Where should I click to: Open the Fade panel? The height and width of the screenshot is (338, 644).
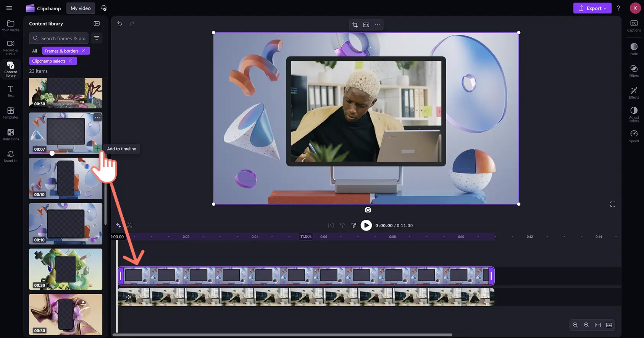(x=634, y=49)
